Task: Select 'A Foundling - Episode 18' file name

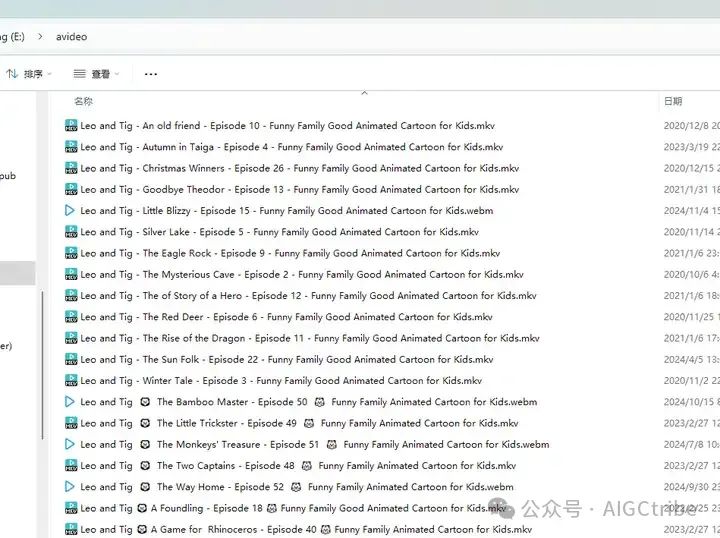Action: tap(293, 508)
